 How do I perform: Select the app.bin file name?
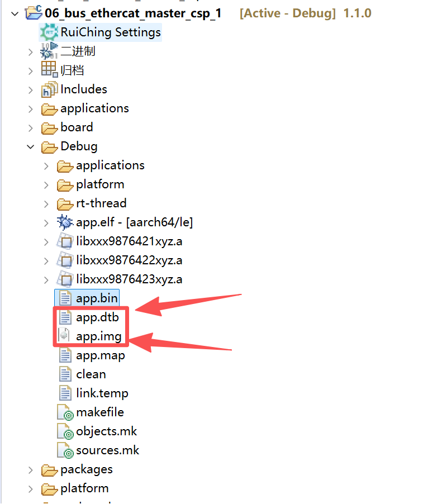point(97,298)
